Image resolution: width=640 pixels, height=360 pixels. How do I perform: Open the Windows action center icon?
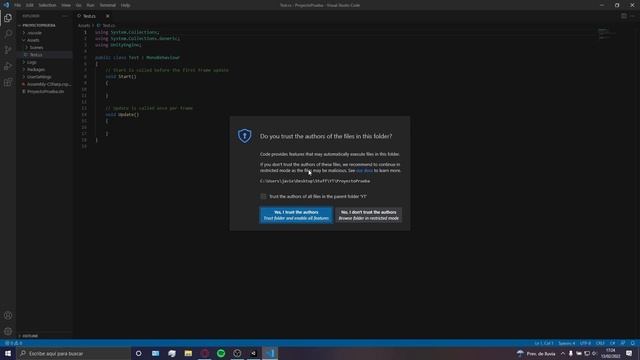[x=629, y=353]
